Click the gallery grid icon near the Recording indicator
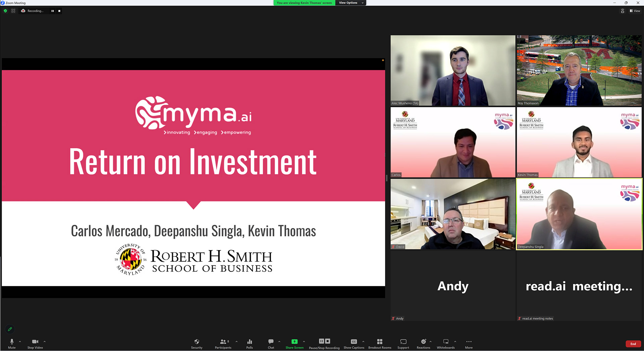Image resolution: width=644 pixels, height=351 pixels. pyautogui.click(x=13, y=11)
